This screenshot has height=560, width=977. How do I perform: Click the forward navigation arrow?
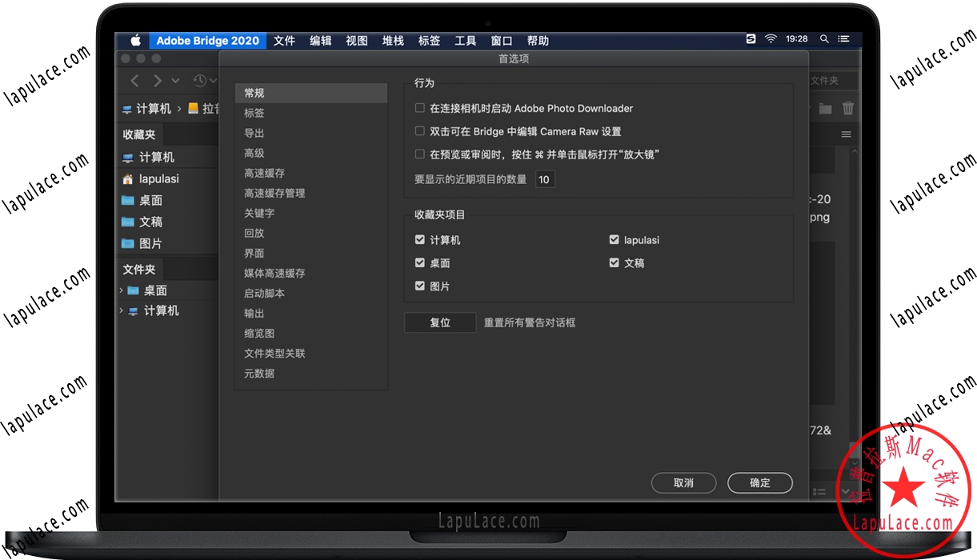pyautogui.click(x=157, y=81)
